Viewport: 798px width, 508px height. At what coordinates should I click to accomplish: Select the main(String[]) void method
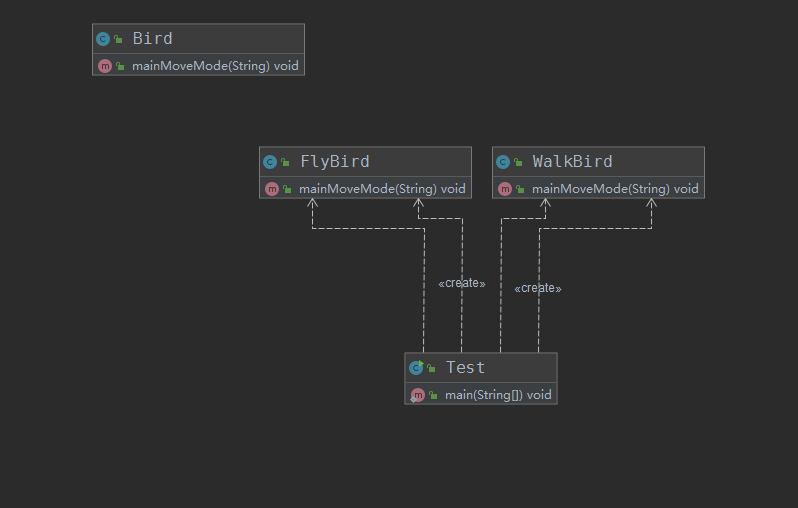498,395
